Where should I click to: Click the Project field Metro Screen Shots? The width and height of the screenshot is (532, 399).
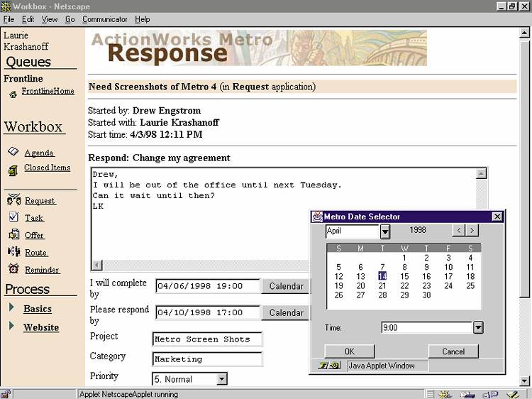(x=207, y=339)
